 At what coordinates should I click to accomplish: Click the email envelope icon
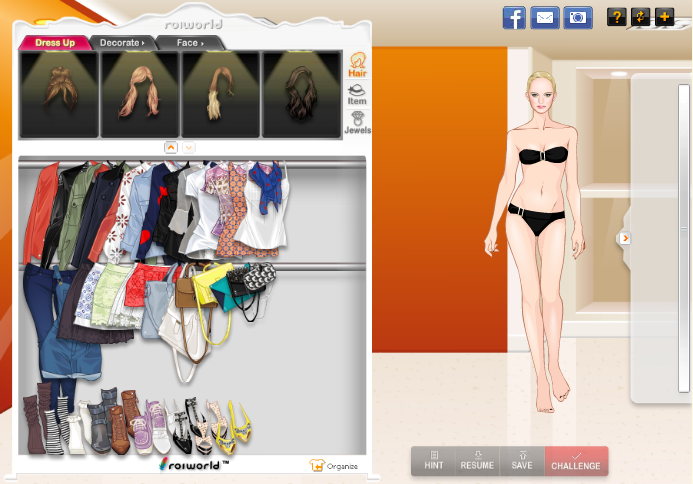pos(545,17)
